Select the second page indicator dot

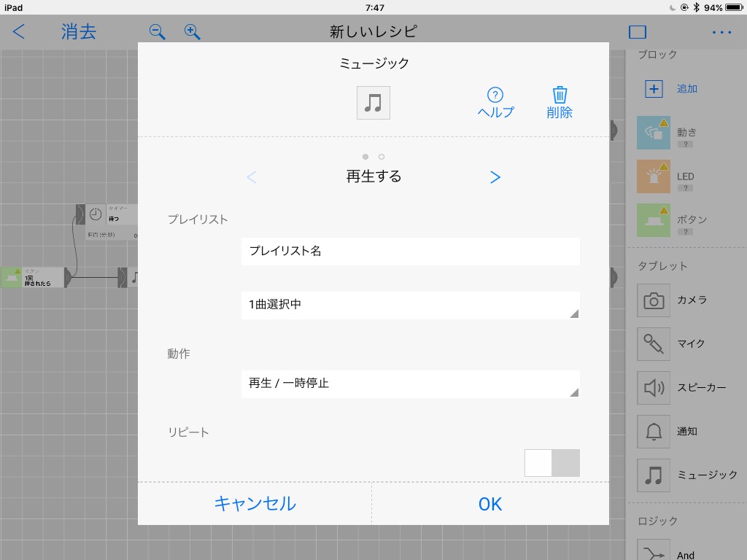(381, 157)
